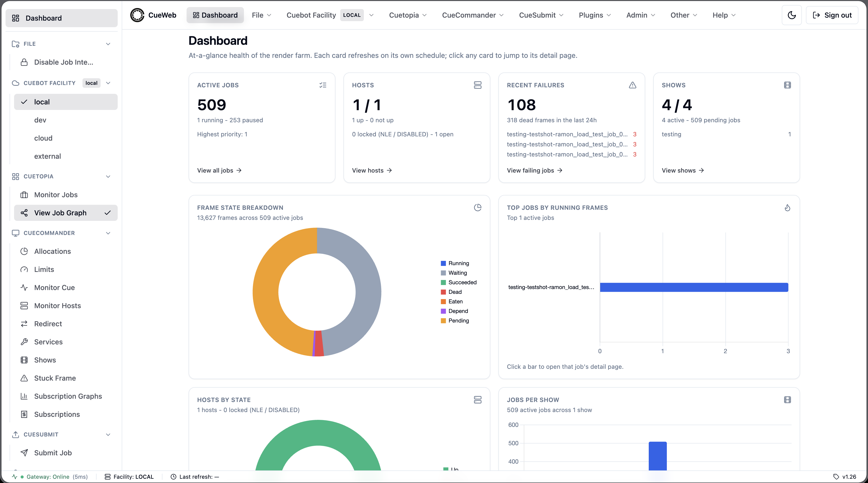868x483 pixels.
Task: Click the blue bar in Jobs Per Show chart
Action: 658,456
